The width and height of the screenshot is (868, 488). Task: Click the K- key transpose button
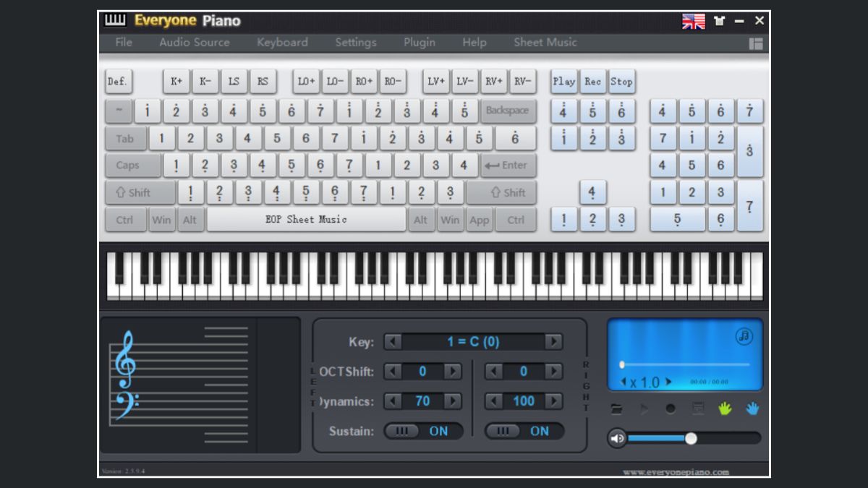(x=205, y=82)
